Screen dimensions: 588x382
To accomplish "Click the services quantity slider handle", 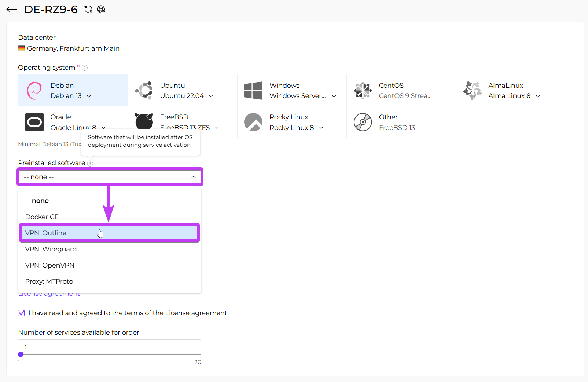I will point(21,354).
